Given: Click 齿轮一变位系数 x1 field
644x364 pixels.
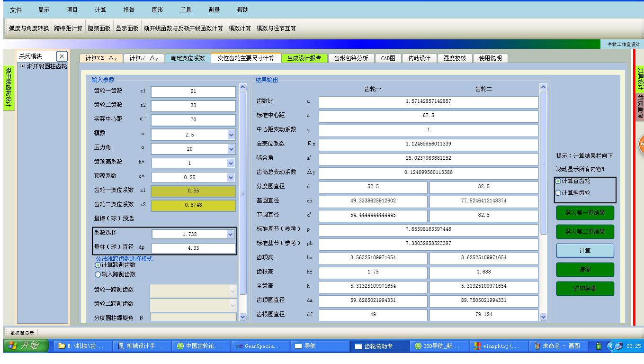Looking at the screenshot, I should click(193, 191).
